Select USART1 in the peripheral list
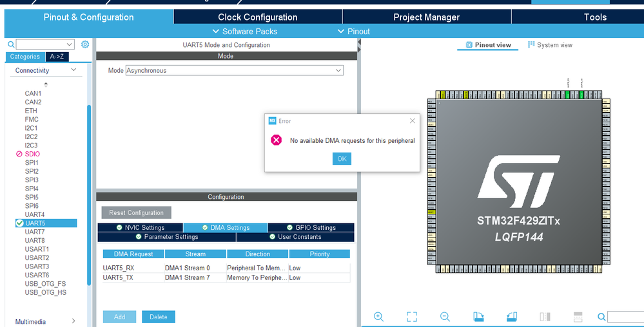644x327 pixels. [x=37, y=249]
